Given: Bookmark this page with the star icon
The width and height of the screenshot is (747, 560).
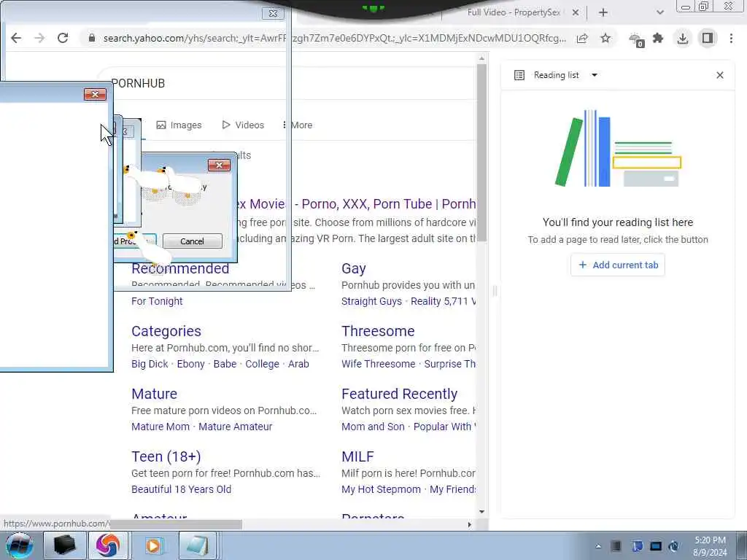Looking at the screenshot, I should 605,38.
